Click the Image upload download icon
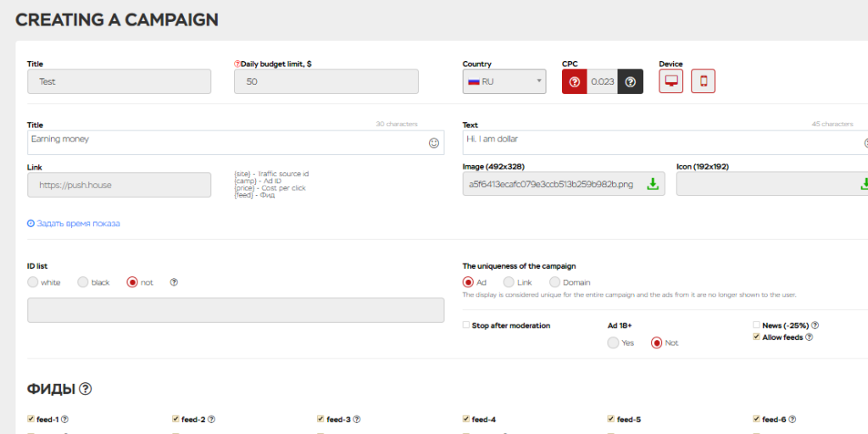Viewport: 868px width, 434px height. click(653, 184)
